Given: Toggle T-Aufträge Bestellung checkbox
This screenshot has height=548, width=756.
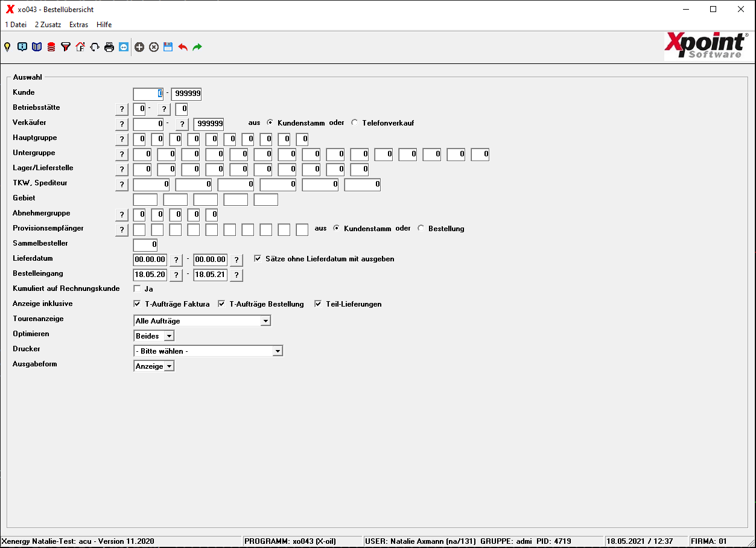Looking at the screenshot, I should tap(221, 304).
